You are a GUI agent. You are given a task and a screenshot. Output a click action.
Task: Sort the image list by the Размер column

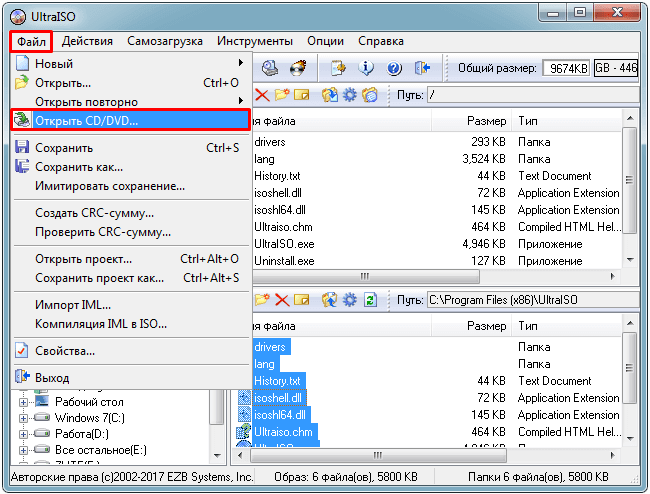point(471,121)
